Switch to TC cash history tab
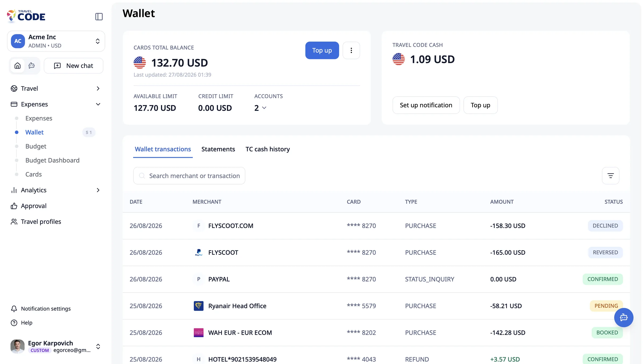Screen dimensions: 644x364 coord(268,149)
